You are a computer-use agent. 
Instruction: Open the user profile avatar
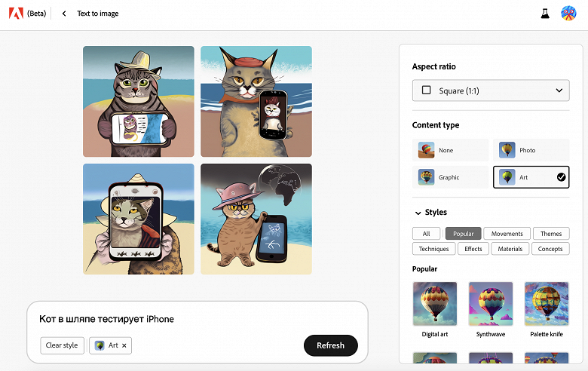point(568,14)
